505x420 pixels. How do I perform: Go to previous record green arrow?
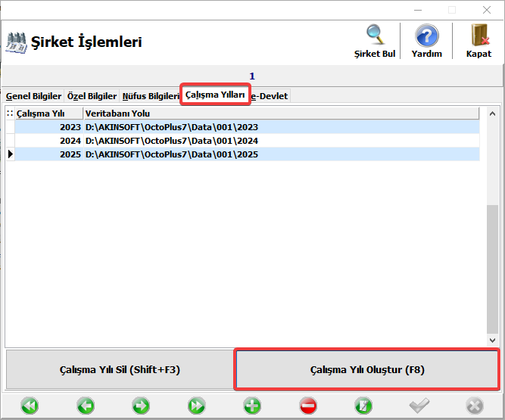point(86,406)
